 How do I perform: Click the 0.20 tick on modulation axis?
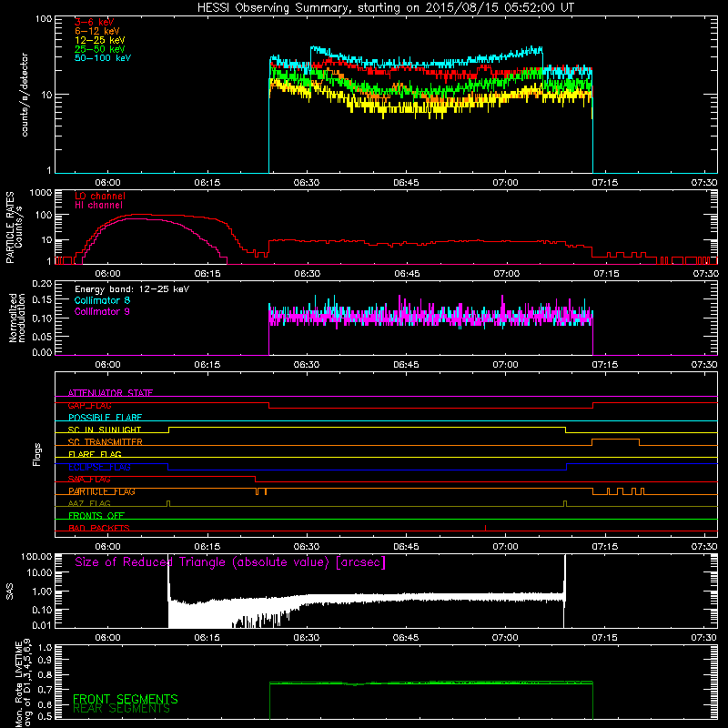click(x=42, y=284)
